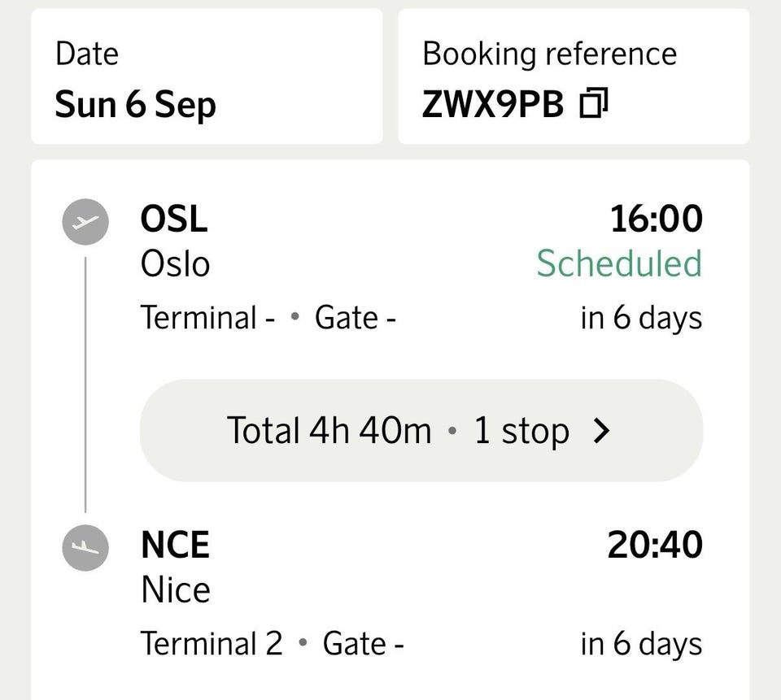This screenshot has width=781, height=700.
Task: Copy the booking reference ZWX9PB
Action: [594, 103]
